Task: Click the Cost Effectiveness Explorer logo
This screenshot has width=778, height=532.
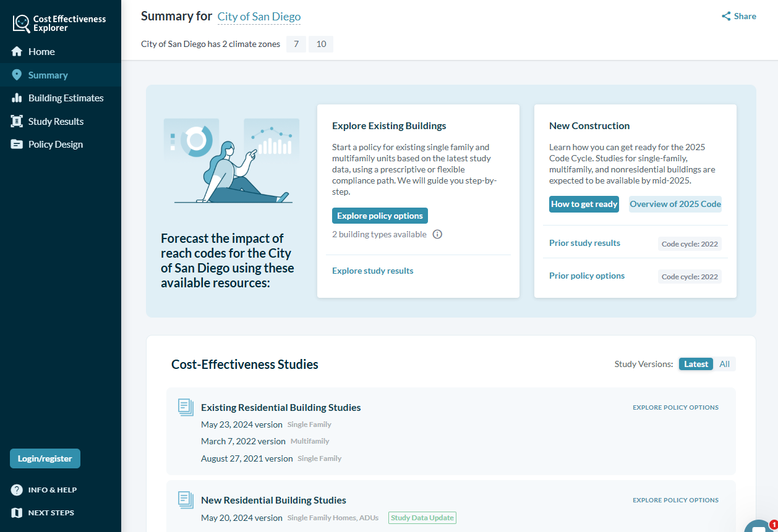Action: (59, 23)
